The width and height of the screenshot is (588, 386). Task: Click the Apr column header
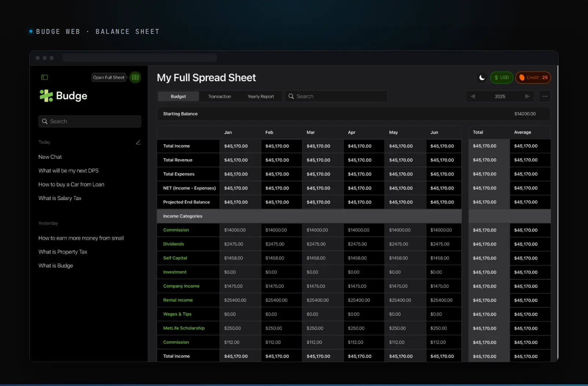tap(352, 132)
